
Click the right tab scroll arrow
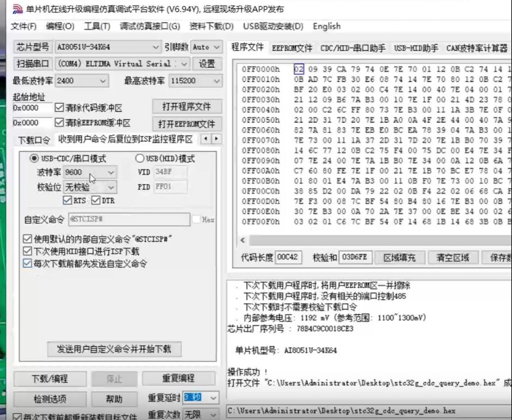click(x=216, y=139)
